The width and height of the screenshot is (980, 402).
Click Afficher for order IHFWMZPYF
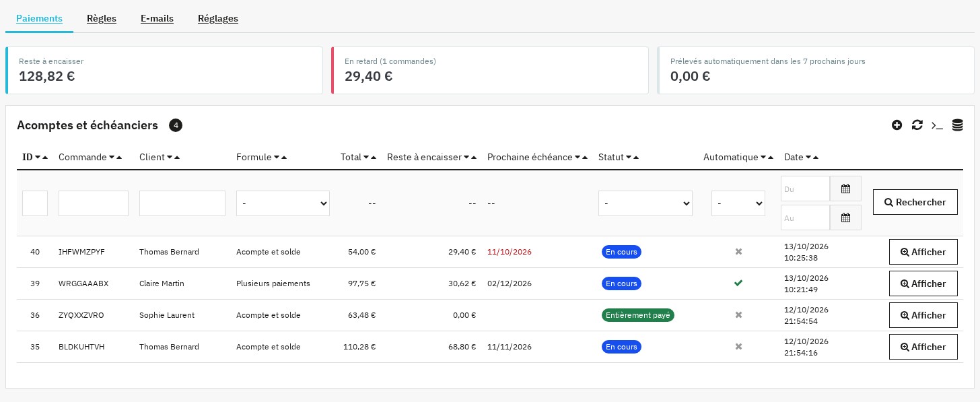(x=923, y=252)
